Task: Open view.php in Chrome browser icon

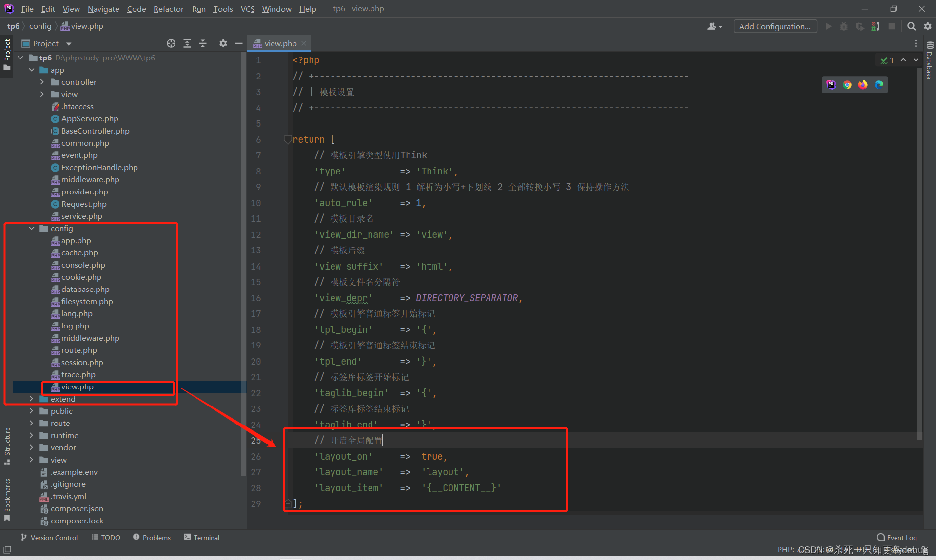Action: (847, 84)
